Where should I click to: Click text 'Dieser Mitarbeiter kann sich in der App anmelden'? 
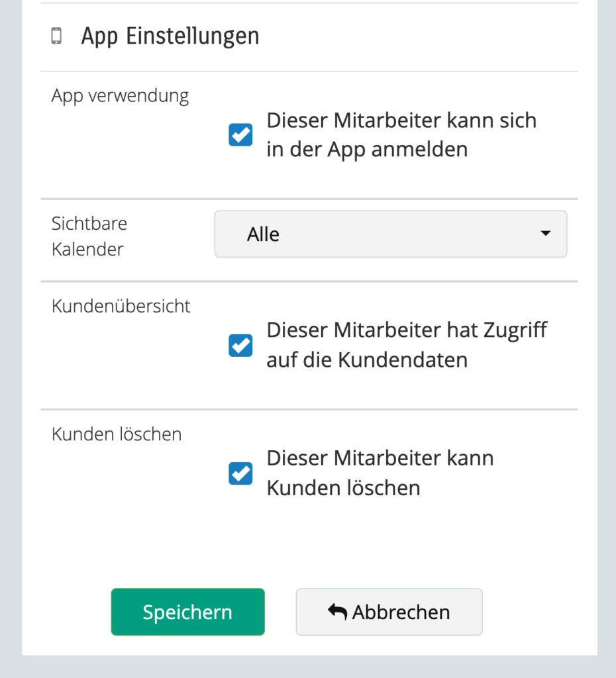point(401,135)
